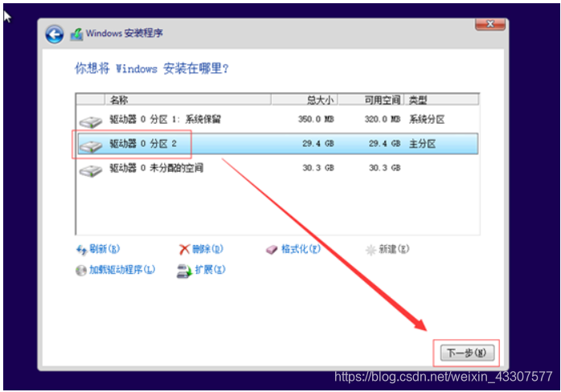Click total size 29.4 GB of 分区 2

pos(318,144)
